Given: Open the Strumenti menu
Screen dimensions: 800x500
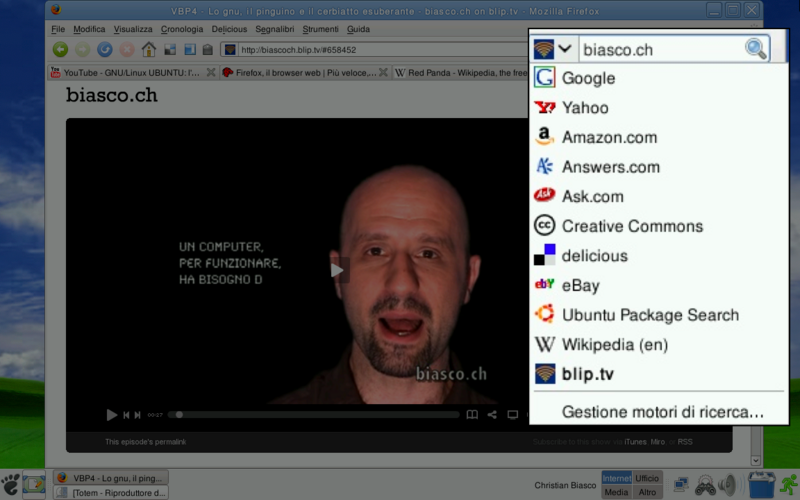Looking at the screenshot, I should coord(320,29).
